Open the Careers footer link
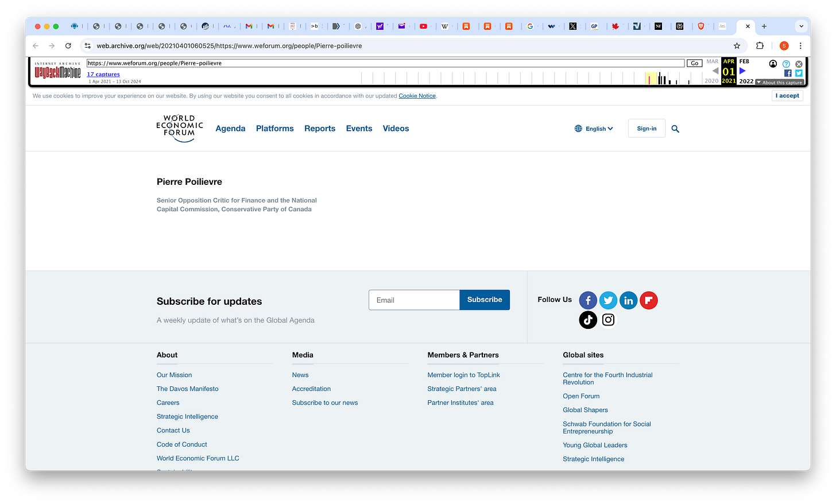Screen dimensions: 836x504 pyautogui.click(x=168, y=402)
